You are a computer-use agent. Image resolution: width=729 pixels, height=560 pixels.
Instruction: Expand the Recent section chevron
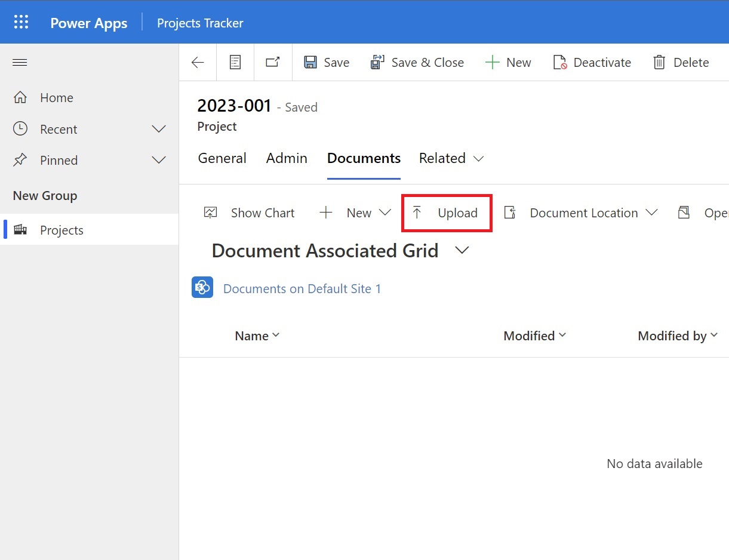click(158, 129)
